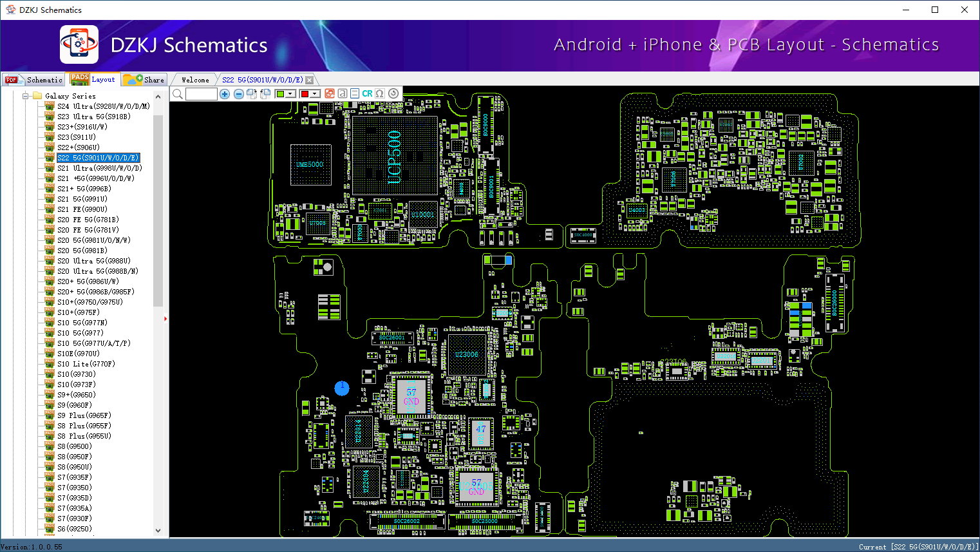Screen dimensions: 980x552
Task: Zoom out with the blue minus button
Action: point(239,94)
